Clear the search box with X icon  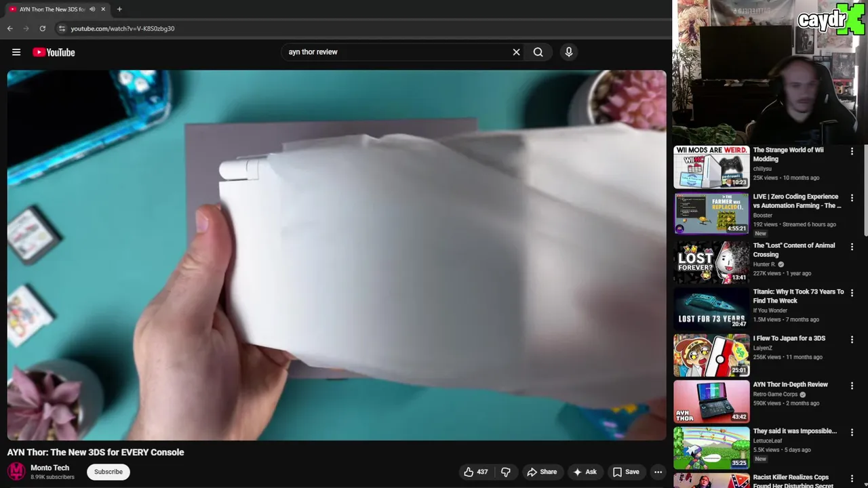[x=516, y=52]
